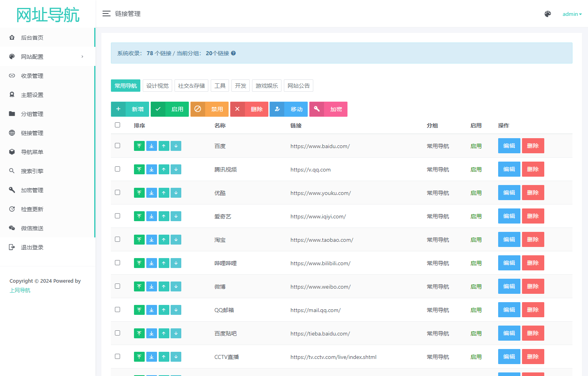
Task: Check the 腾讯视频 row checkbox
Action: pyautogui.click(x=117, y=169)
